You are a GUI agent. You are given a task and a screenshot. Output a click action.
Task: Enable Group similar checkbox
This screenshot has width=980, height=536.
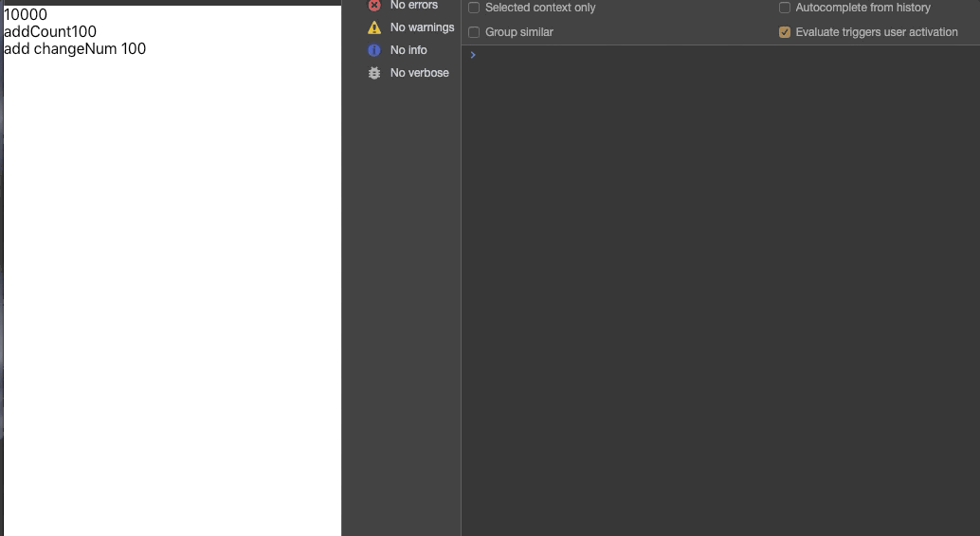click(x=474, y=32)
